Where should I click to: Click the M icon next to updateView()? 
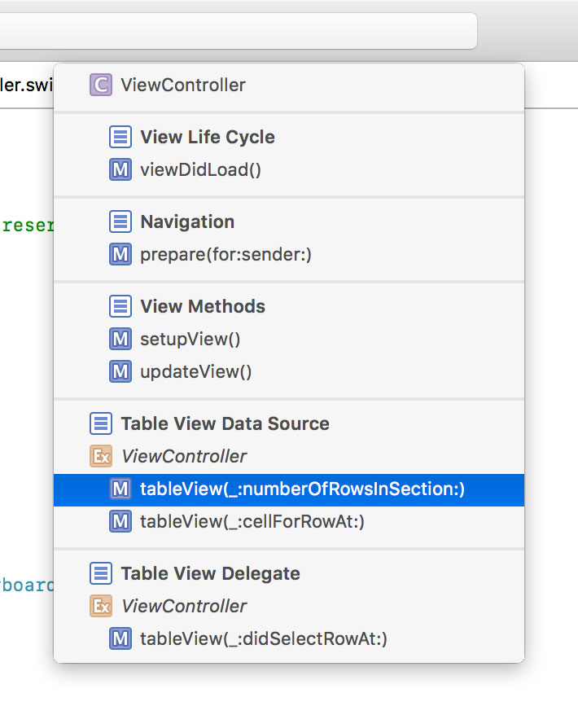(120, 371)
